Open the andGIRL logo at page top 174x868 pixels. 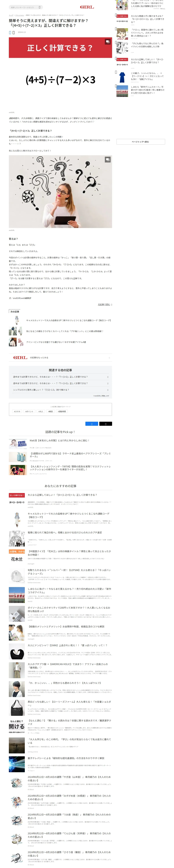[x=87, y=7]
